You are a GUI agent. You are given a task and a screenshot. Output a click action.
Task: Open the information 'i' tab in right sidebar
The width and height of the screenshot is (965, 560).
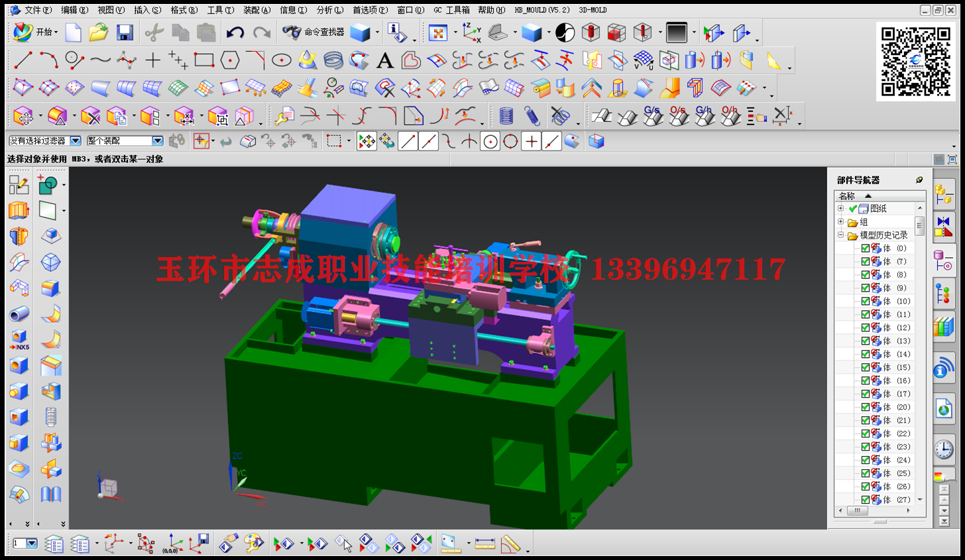[x=943, y=368]
